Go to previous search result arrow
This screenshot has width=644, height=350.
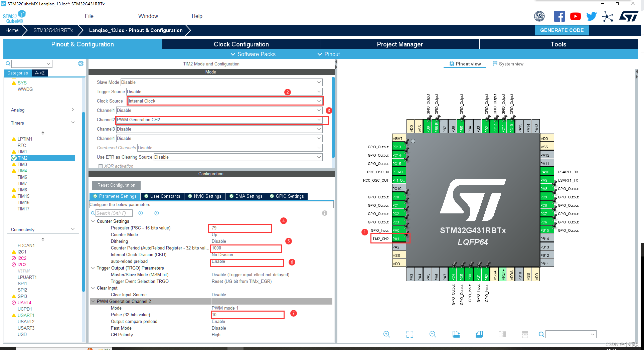[x=141, y=213]
